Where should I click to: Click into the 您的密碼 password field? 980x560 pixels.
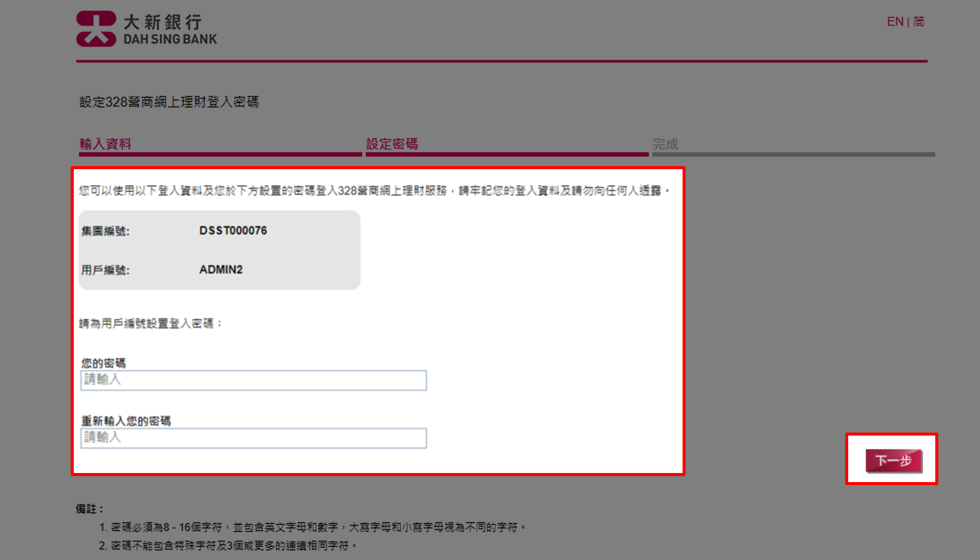coord(253,380)
